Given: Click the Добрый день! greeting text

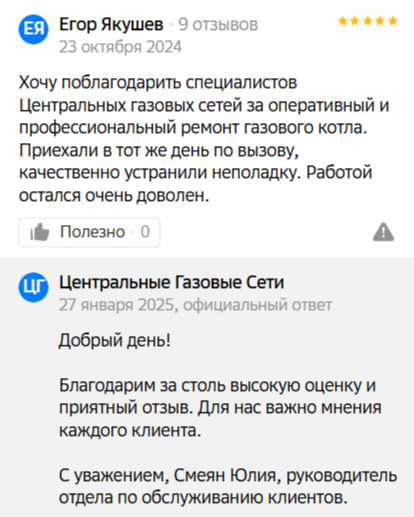Looking at the screenshot, I should pos(115,340).
